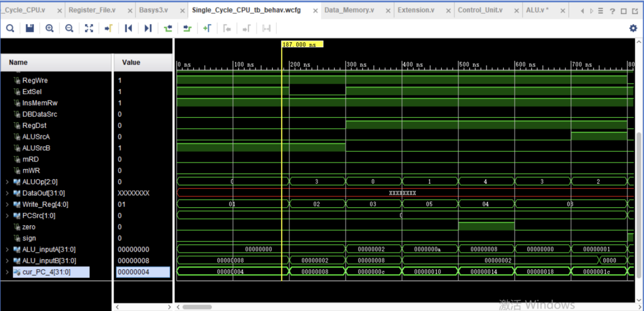Select the ExtSel signal

click(x=32, y=92)
